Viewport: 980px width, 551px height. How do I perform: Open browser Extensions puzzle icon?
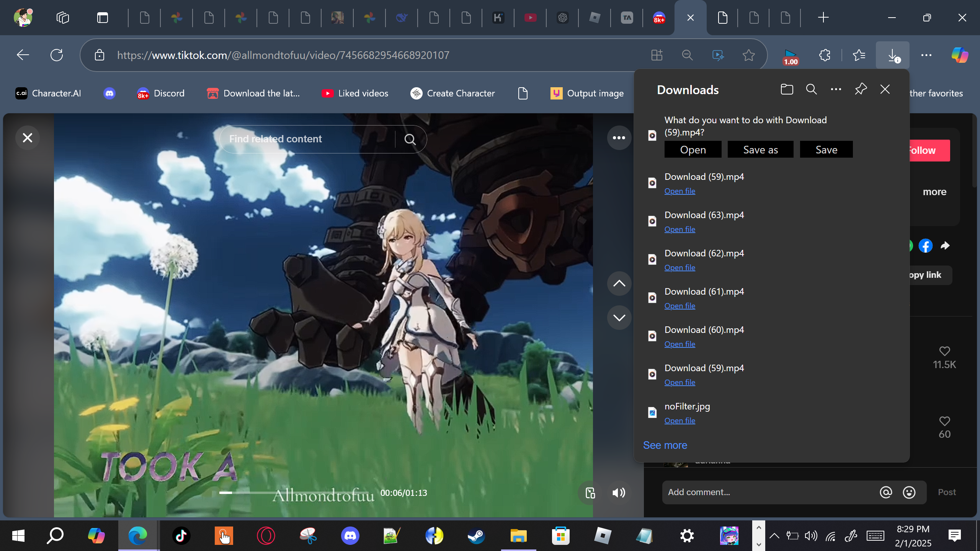coord(825,55)
